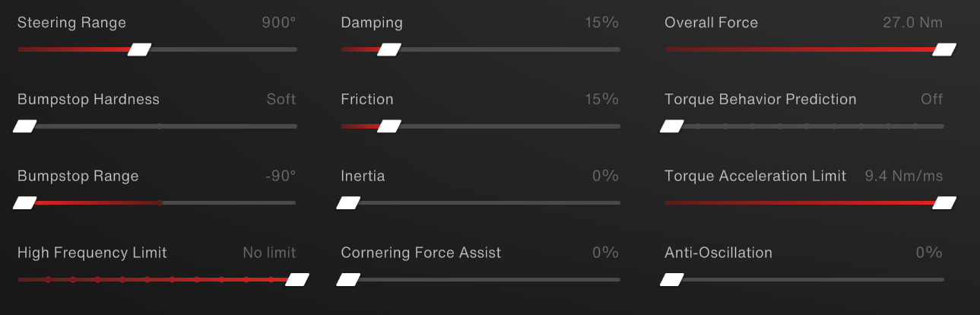This screenshot has width=980, height=315.
Task: Click the Steering Range 900° value
Action: pyautogui.click(x=278, y=23)
